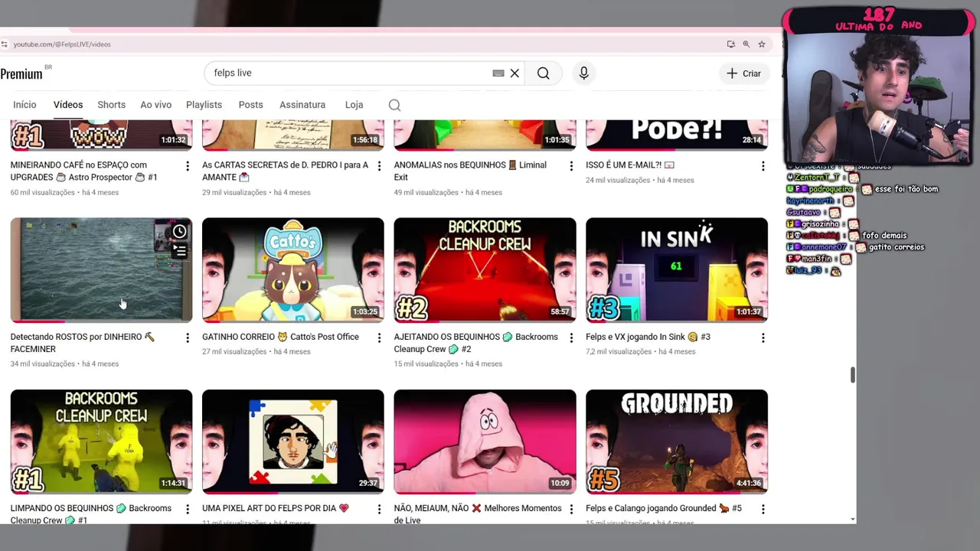This screenshot has width=980, height=551.
Task: Open options menu for ISSO É UM E-MAIL video
Action: pos(763,166)
